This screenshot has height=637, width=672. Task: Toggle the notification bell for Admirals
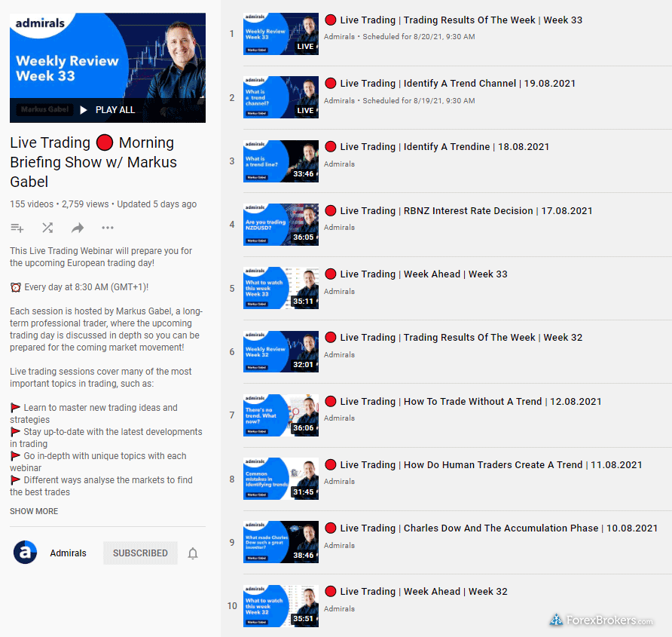click(x=193, y=553)
